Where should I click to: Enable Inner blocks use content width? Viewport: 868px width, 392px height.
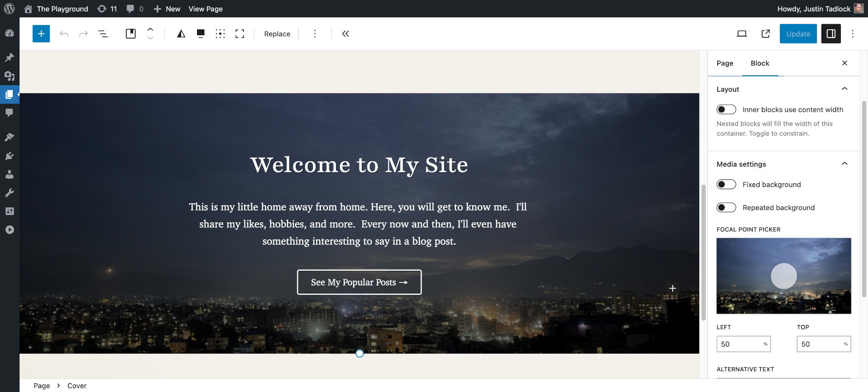point(726,109)
